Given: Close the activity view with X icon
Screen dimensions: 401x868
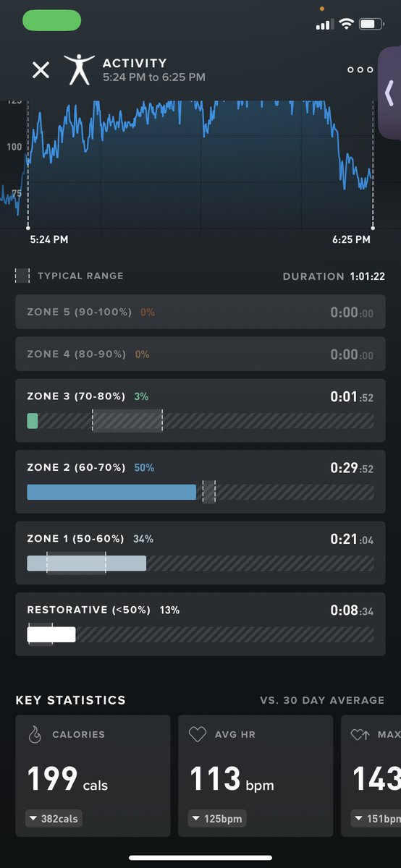Looking at the screenshot, I should [x=41, y=70].
